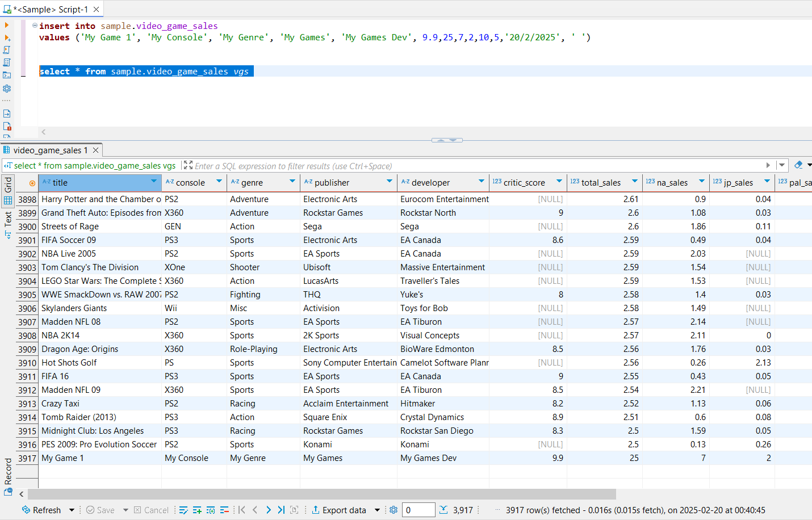Open the Refresh dropdown arrow
Viewport: 812px width, 520px height.
coord(72,510)
